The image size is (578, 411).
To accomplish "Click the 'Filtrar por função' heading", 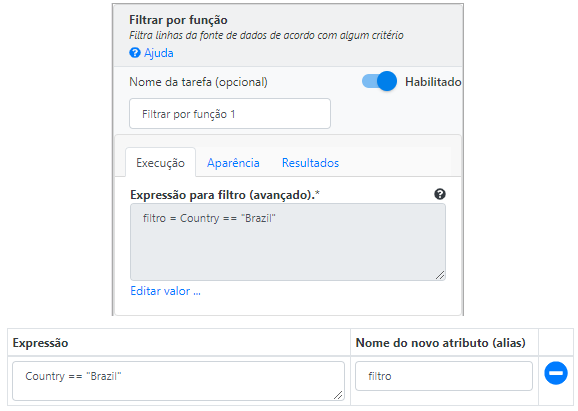I will 178,20.
